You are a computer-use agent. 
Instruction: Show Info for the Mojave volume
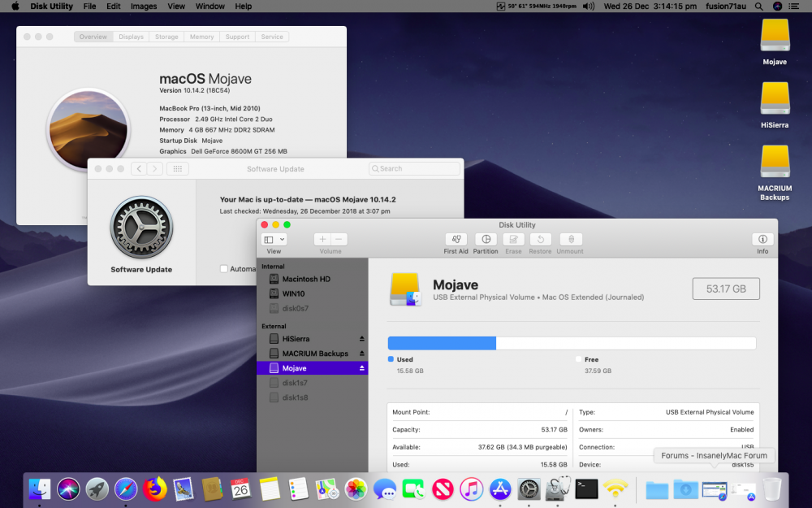[762, 240]
